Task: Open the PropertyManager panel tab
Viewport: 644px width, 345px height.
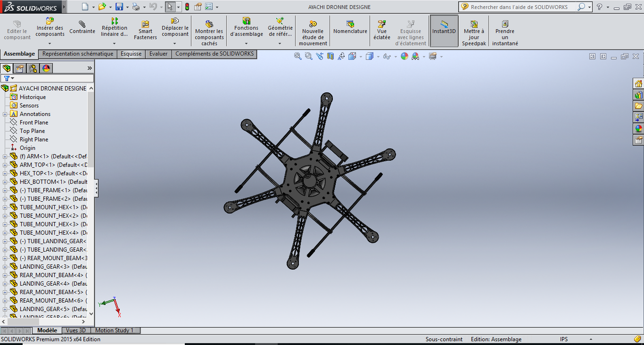Action: tap(20, 68)
